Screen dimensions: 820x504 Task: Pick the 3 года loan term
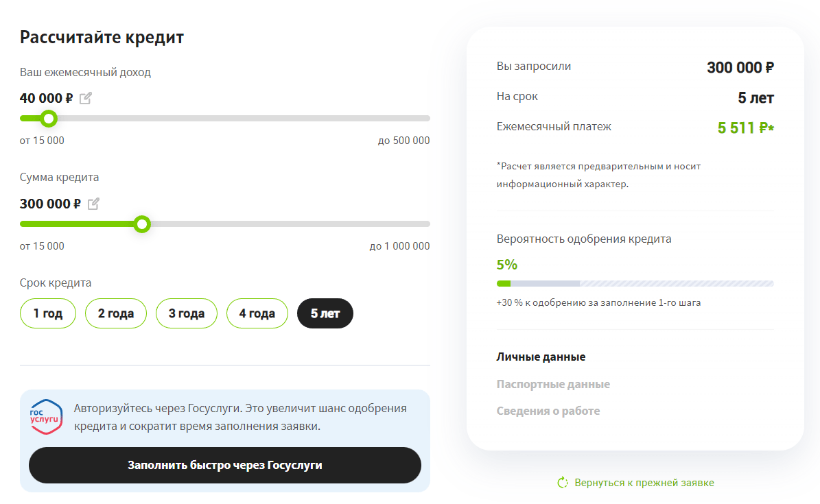(x=187, y=313)
